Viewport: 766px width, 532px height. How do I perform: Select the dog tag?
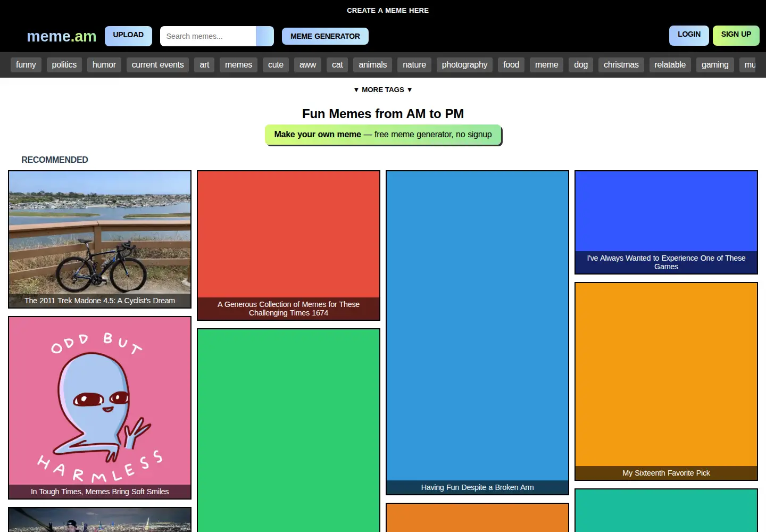pyautogui.click(x=581, y=65)
